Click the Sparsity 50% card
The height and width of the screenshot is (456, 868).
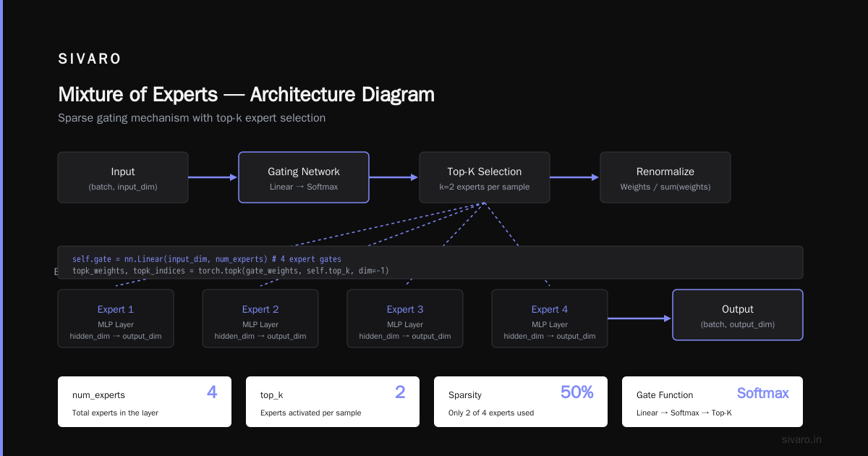[521, 402]
